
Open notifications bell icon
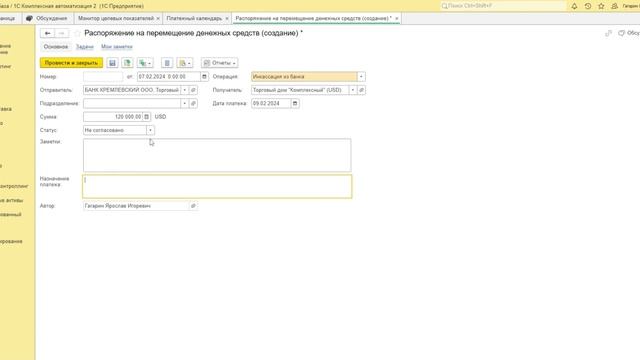click(574, 6)
